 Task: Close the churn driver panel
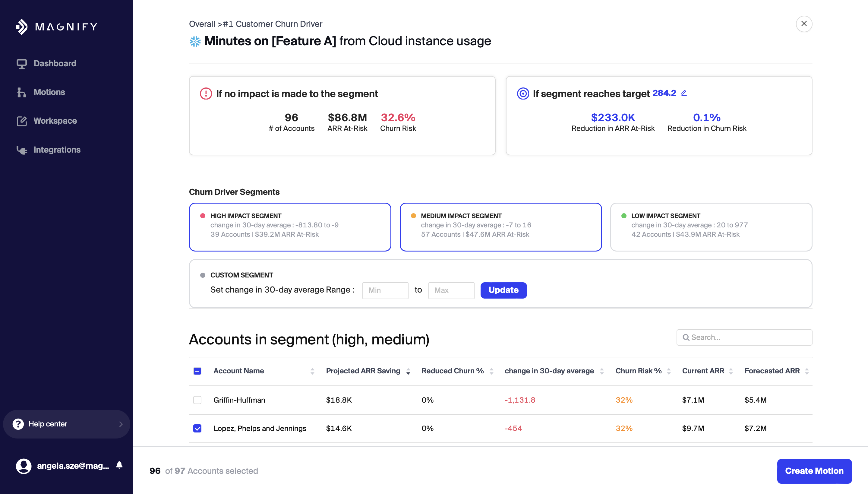803,24
